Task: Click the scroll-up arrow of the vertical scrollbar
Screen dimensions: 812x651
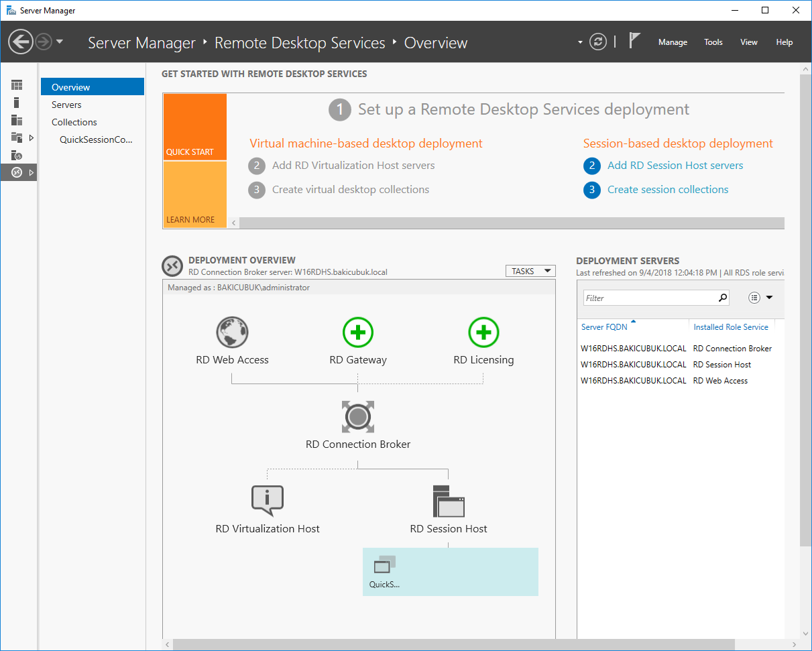Action: [805, 69]
